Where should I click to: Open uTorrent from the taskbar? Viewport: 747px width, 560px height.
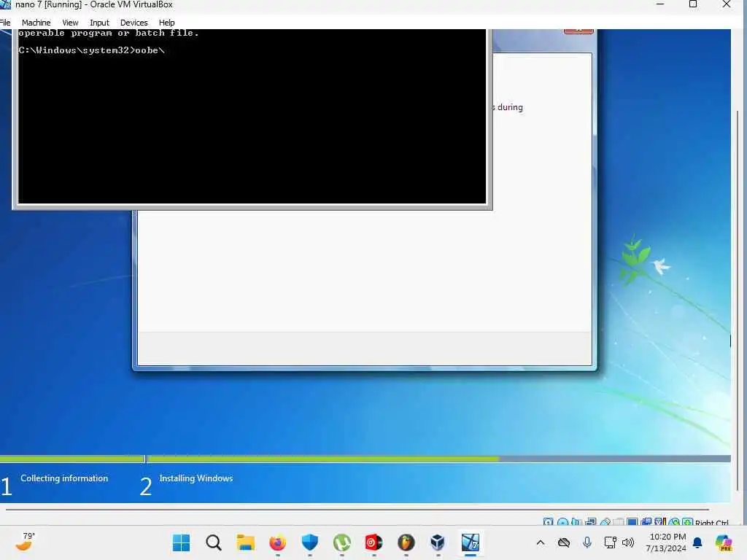pyautogui.click(x=342, y=542)
